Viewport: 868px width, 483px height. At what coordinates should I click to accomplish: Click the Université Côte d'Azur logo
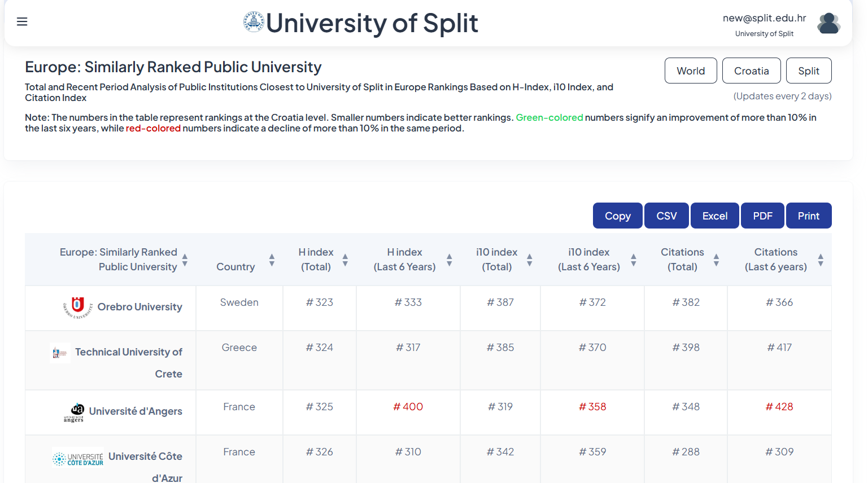click(x=78, y=458)
